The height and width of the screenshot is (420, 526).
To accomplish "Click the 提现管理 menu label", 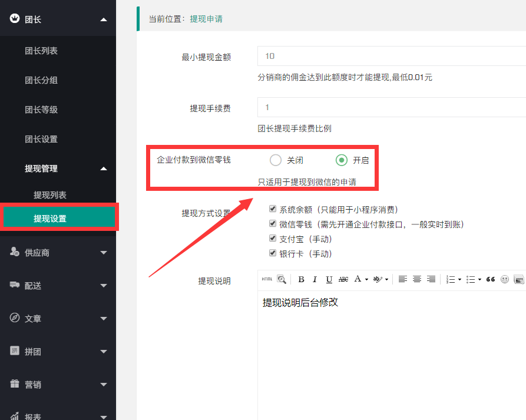I will tap(41, 168).
